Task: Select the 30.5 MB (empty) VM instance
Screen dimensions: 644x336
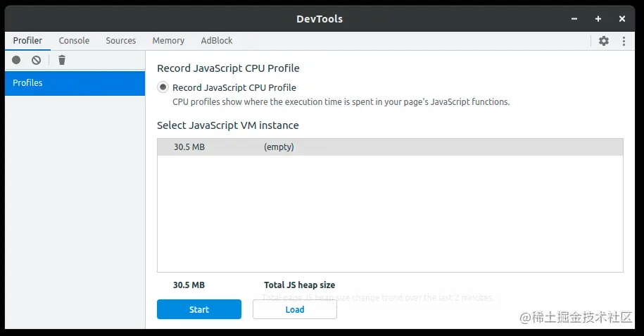Action: [390, 147]
